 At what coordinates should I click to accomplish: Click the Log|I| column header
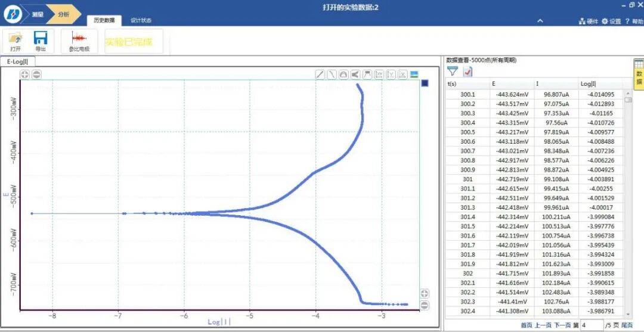coord(600,83)
